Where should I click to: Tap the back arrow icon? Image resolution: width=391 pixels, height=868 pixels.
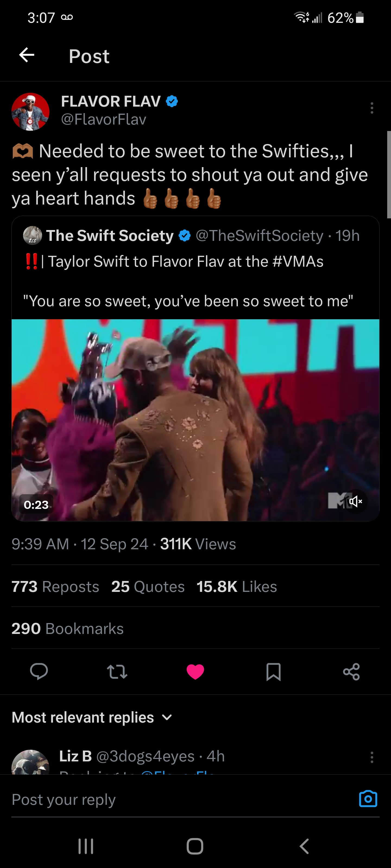coord(27,55)
